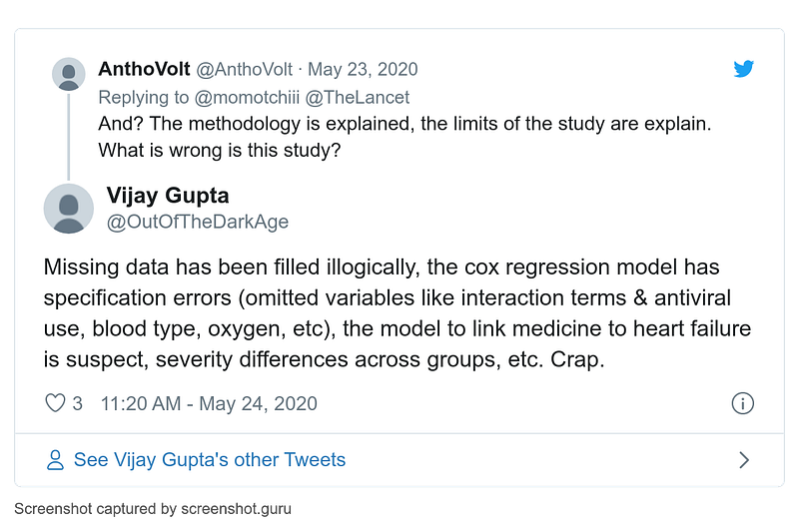Open the 11:20 AM - May 24, 2020 timestamp
This screenshot has height=532, width=799.
tap(209, 403)
